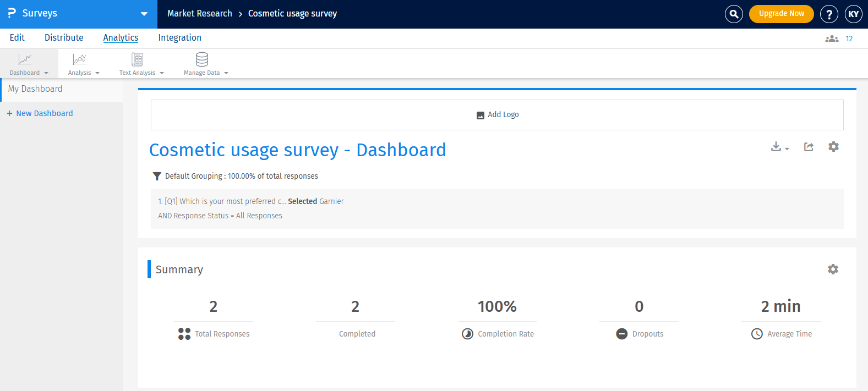Click Total Responses four-dots icon
Image resolution: width=868 pixels, height=391 pixels.
point(184,334)
